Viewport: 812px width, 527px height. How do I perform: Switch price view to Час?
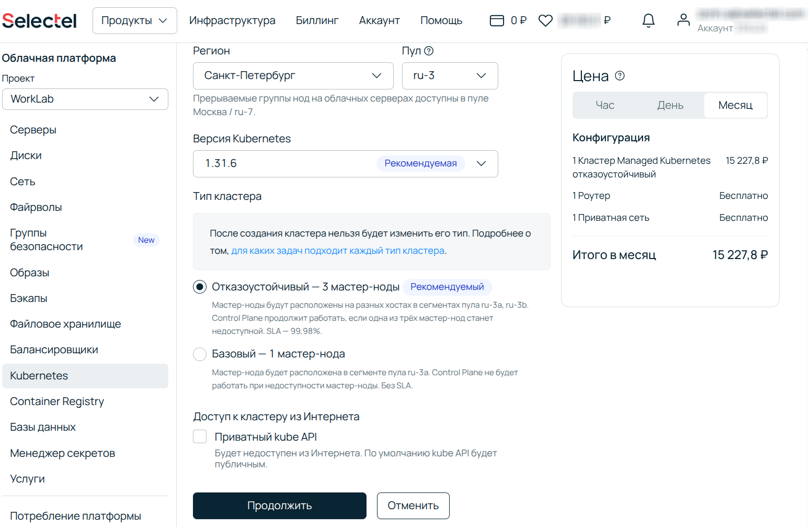point(604,105)
